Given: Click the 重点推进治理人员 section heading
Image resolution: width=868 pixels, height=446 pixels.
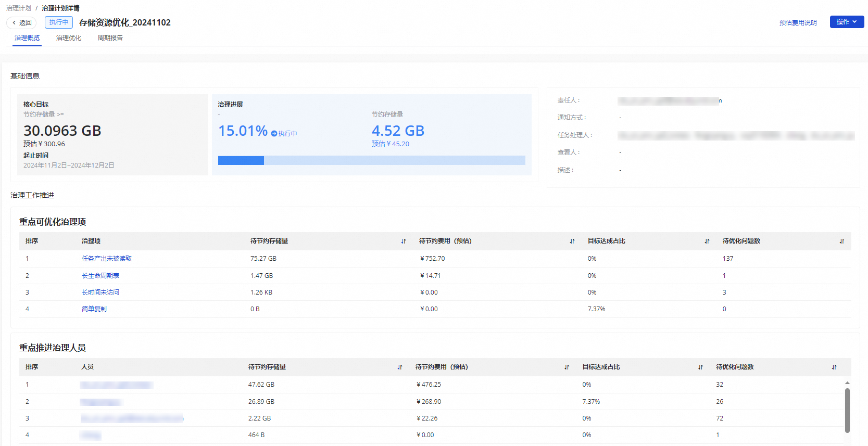Looking at the screenshot, I should (53, 348).
